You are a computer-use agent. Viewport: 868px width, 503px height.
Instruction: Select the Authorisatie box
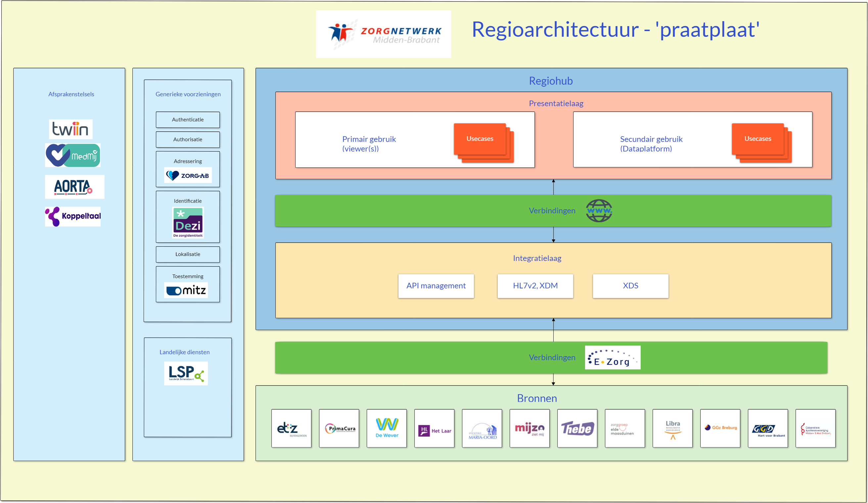pos(188,140)
